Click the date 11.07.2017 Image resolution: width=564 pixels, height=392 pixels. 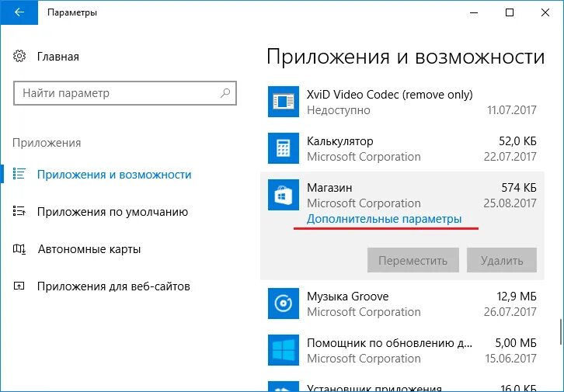click(x=511, y=110)
